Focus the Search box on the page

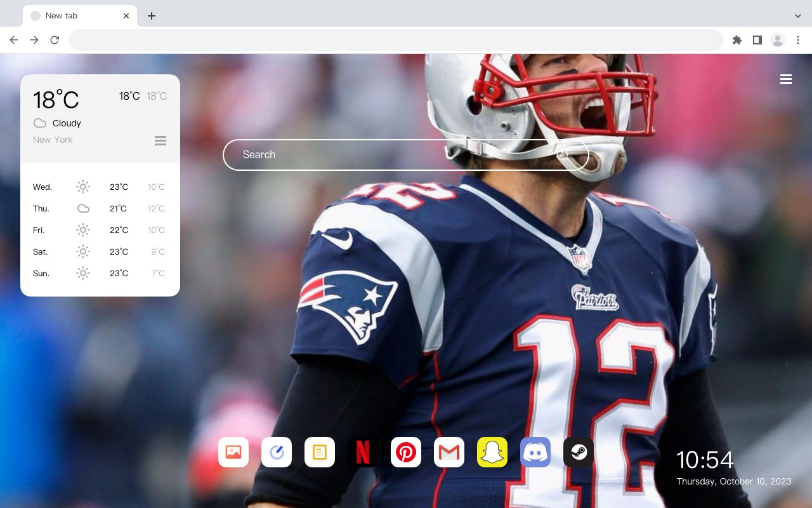406,155
